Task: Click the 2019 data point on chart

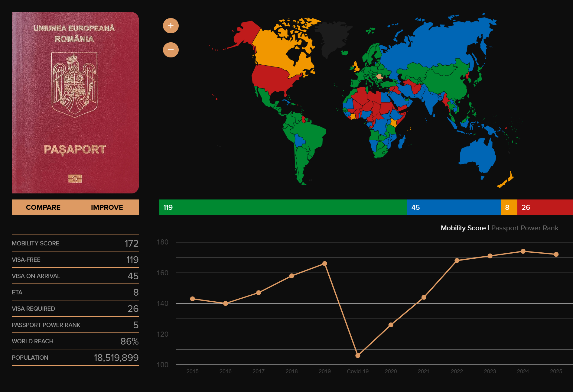Action: pos(325,264)
